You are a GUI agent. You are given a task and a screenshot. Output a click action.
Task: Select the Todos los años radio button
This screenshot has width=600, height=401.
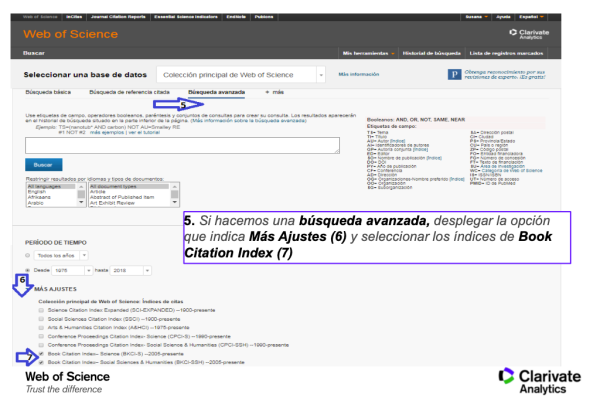(28, 255)
